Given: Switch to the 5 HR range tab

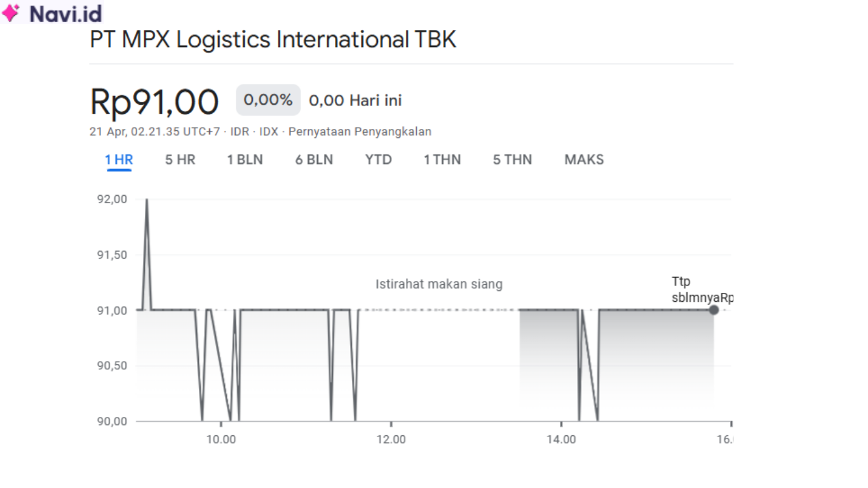Looking at the screenshot, I should [180, 160].
